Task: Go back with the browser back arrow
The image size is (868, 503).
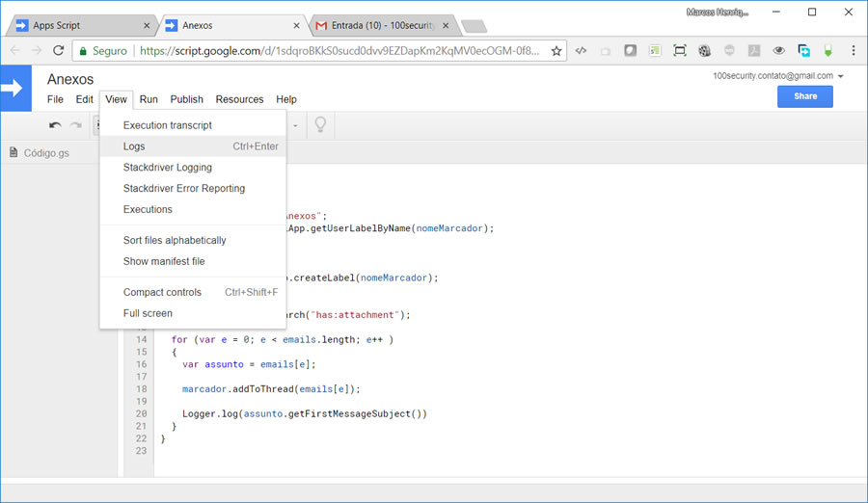Action: pyautogui.click(x=14, y=50)
